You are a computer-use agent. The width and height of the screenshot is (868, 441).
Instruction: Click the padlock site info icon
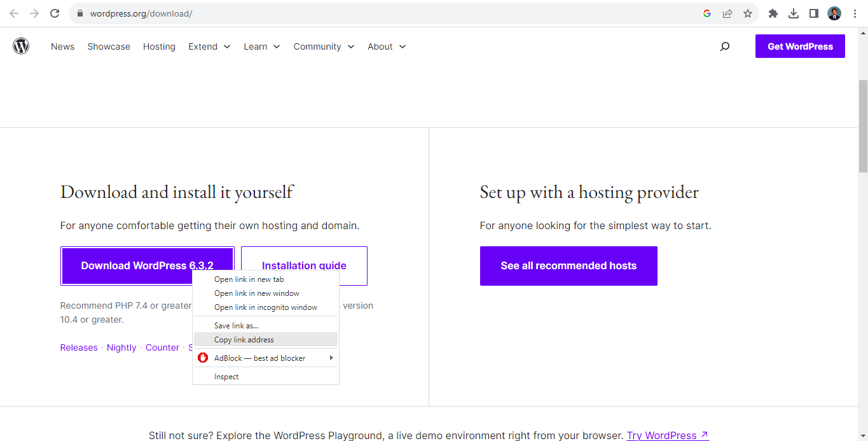(x=79, y=13)
